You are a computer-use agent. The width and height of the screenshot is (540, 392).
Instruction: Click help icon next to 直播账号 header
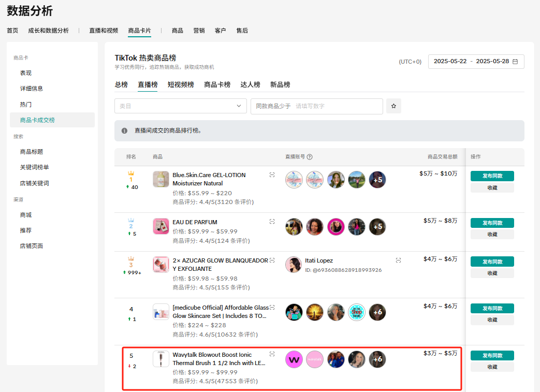pos(310,157)
